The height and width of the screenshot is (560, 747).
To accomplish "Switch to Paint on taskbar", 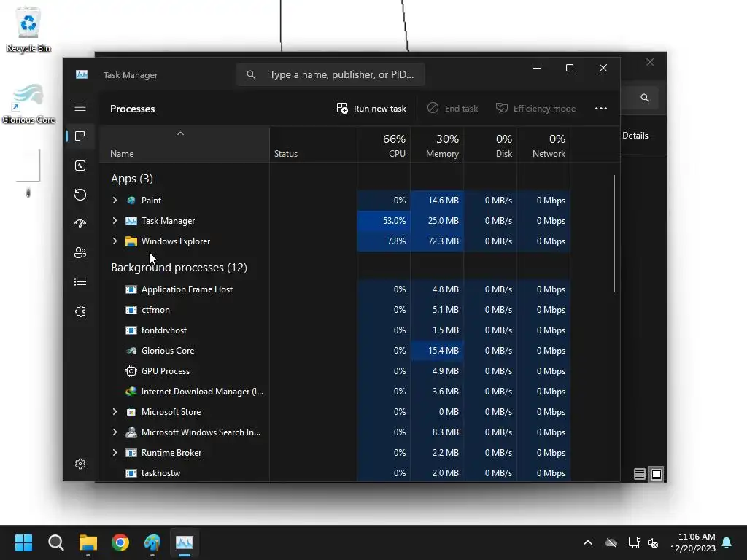I will pos(152,542).
